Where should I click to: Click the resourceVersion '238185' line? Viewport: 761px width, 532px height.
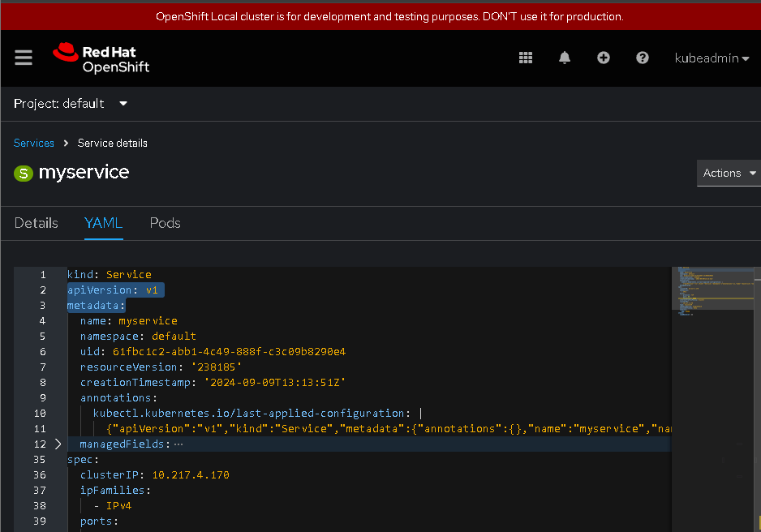(161, 367)
